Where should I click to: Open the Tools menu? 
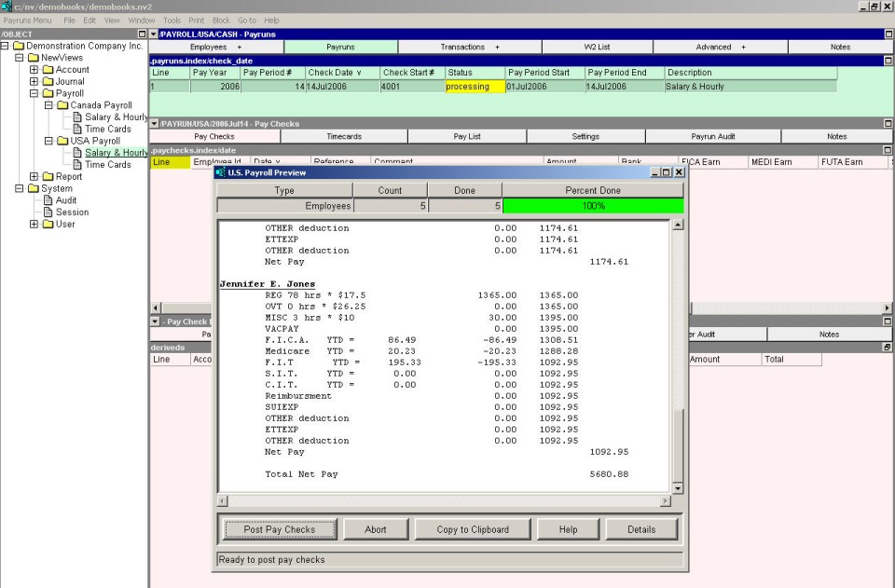click(172, 20)
